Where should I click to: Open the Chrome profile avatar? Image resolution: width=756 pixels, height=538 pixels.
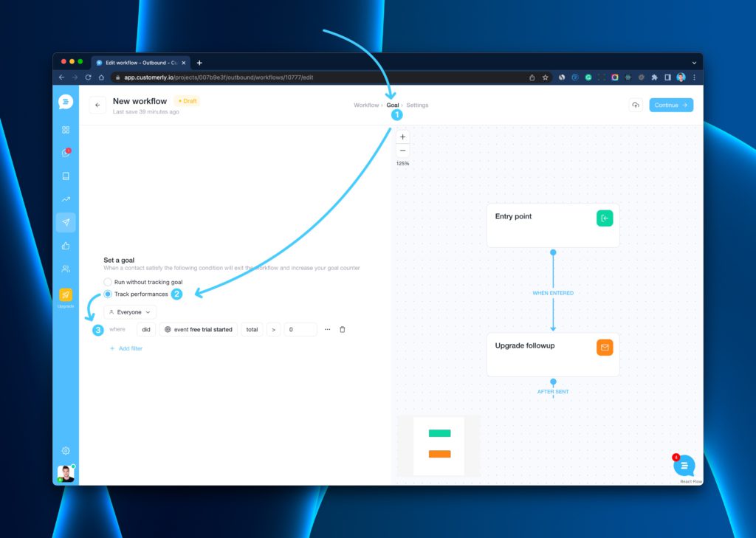[x=681, y=77]
